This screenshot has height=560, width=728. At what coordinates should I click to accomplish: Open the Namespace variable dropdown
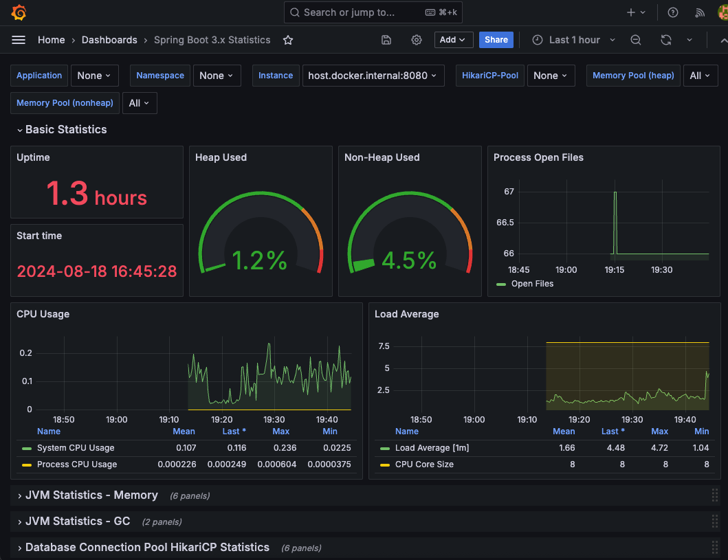pyautogui.click(x=217, y=76)
